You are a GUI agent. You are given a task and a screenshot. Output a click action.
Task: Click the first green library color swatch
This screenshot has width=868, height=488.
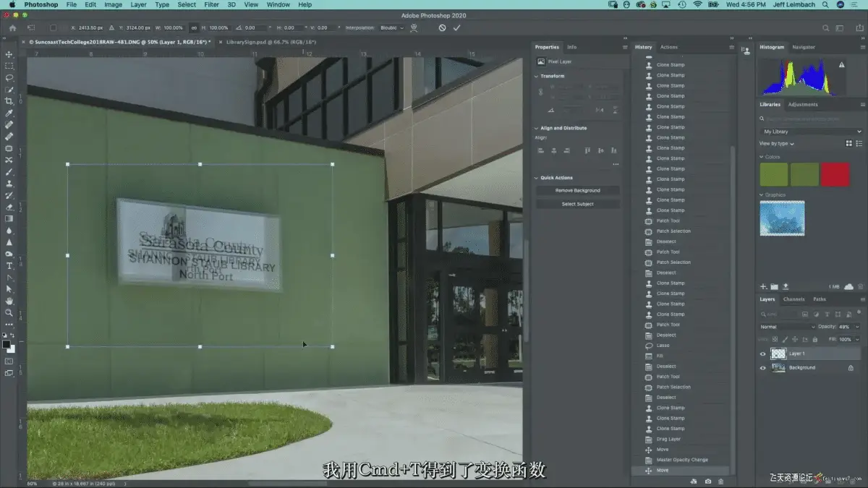click(x=773, y=174)
